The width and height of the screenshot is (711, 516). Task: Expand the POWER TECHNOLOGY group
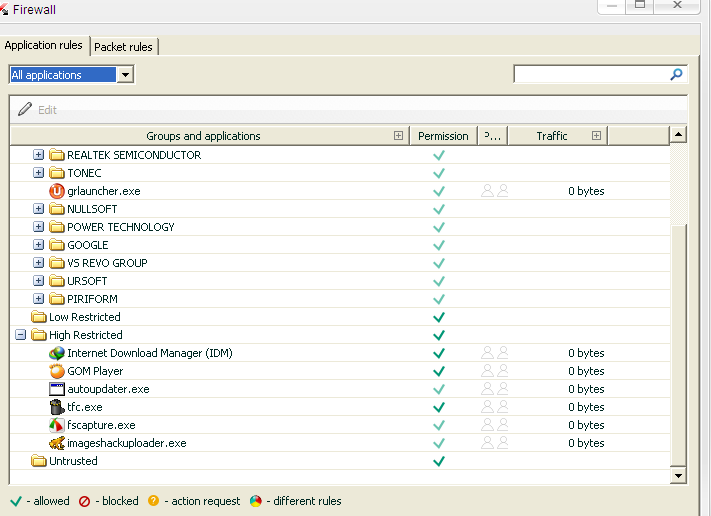[x=39, y=227]
